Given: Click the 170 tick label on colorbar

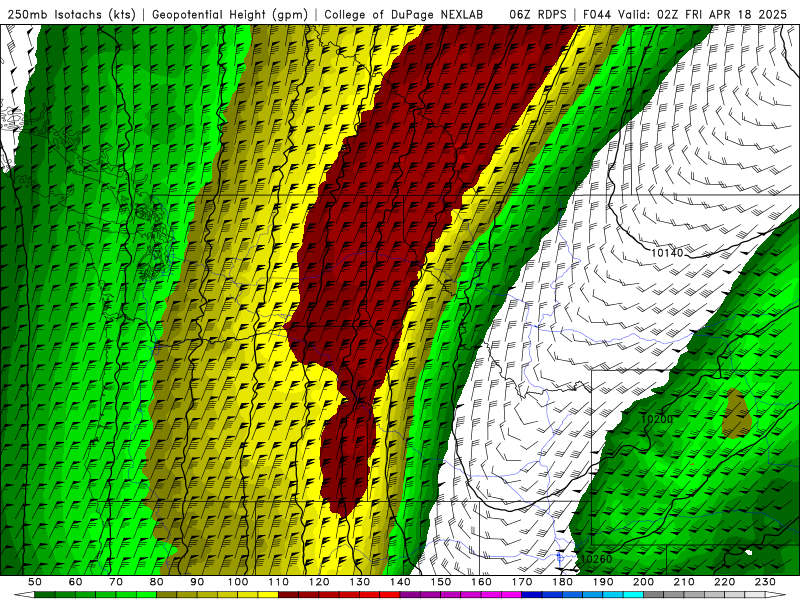Looking at the screenshot, I should click(522, 582).
